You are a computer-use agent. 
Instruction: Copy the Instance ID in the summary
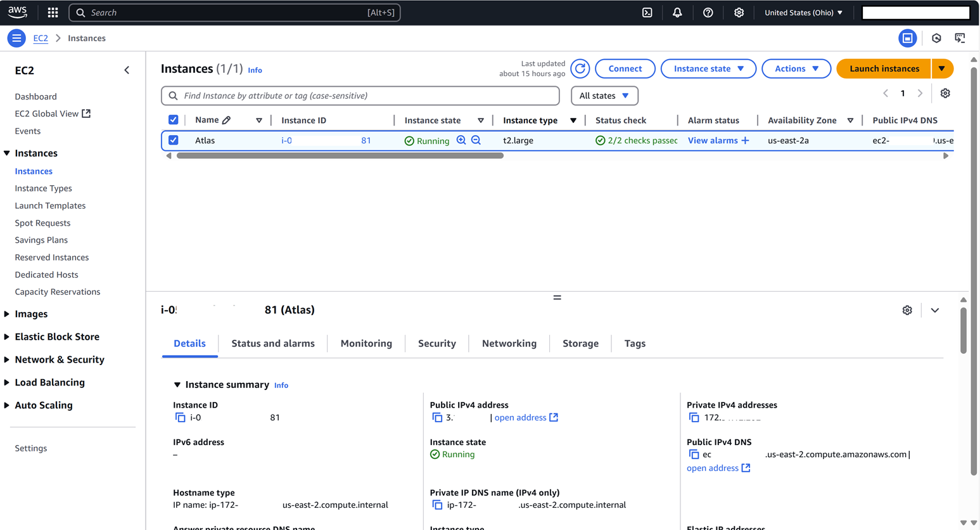(x=180, y=417)
